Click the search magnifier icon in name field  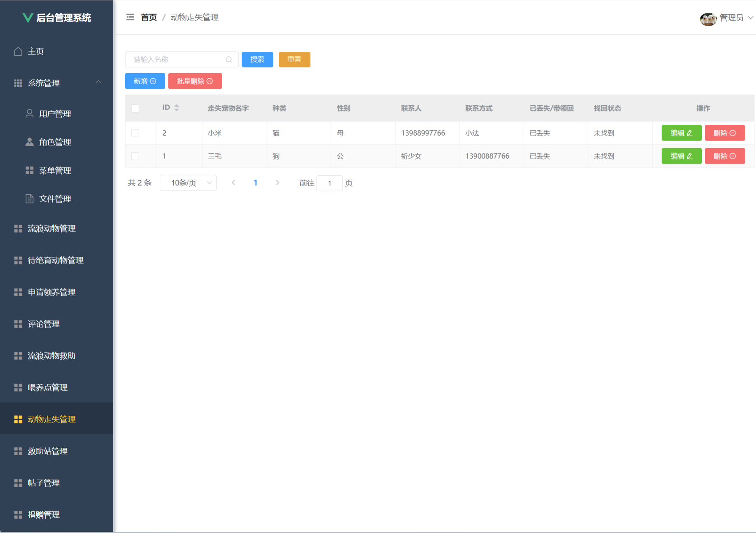(x=229, y=59)
